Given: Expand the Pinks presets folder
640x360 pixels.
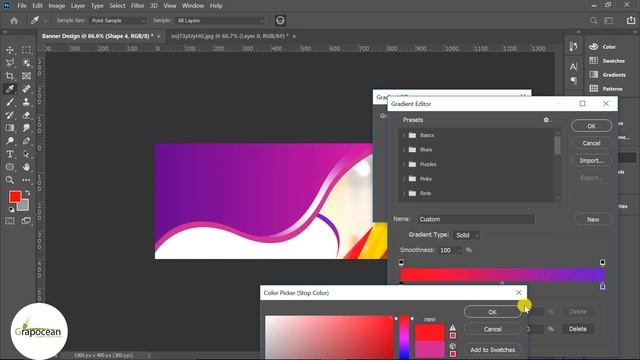Looking at the screenshot, I should pyautogui.click(x=404, y=179).
